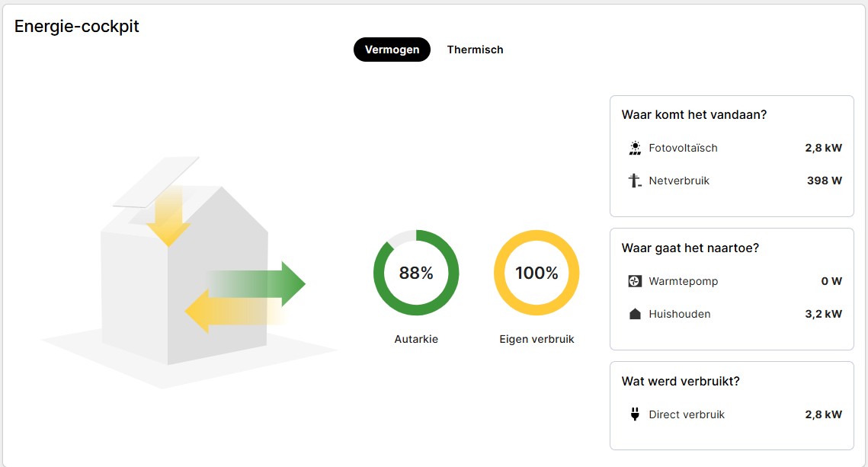The image size is (868, 467).
Task: Click the Warmtepomp label
Action: point(684,282)
